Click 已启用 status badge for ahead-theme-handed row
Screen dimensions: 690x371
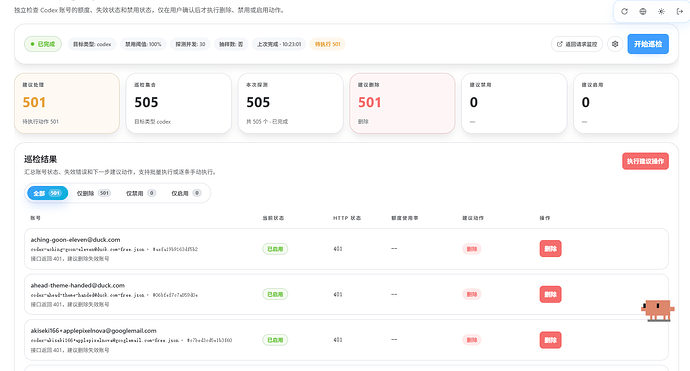(x=275, y=294)
